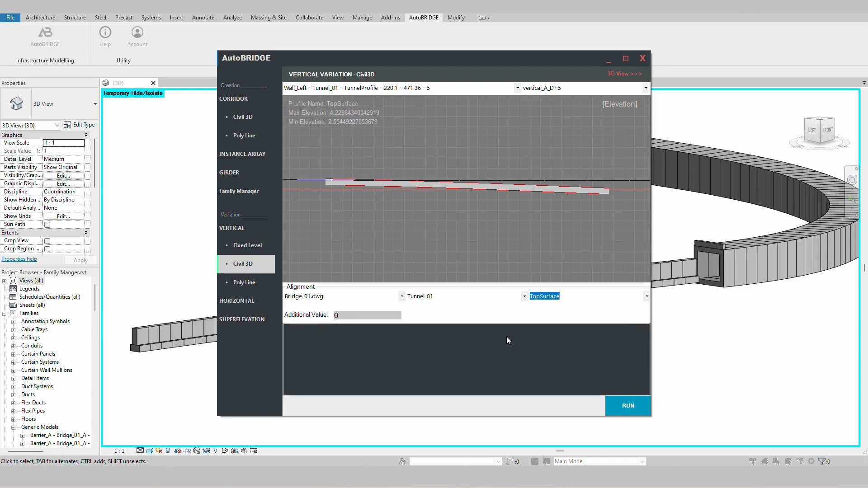Open TunnelProfile alignment dropdown
Image resolution: width=868 pixels, height=488 pixels.
click(x=516, y=88)
